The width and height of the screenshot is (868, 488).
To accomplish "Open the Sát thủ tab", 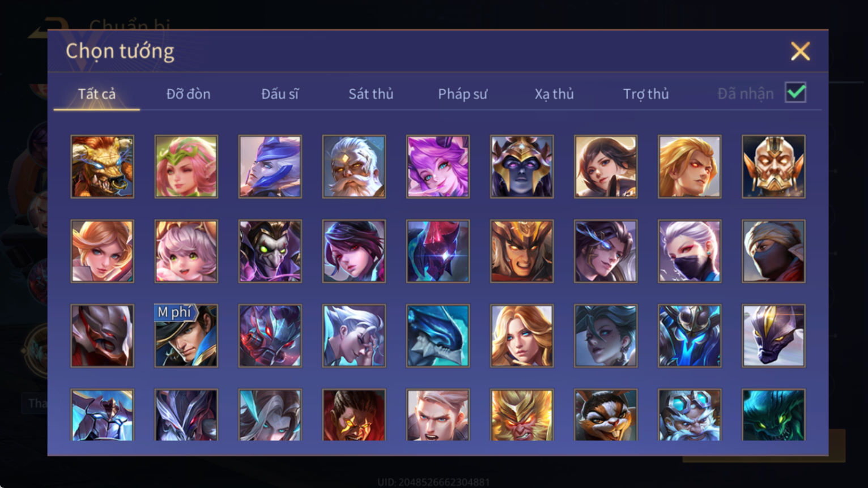I will click(x=371, y=94).
